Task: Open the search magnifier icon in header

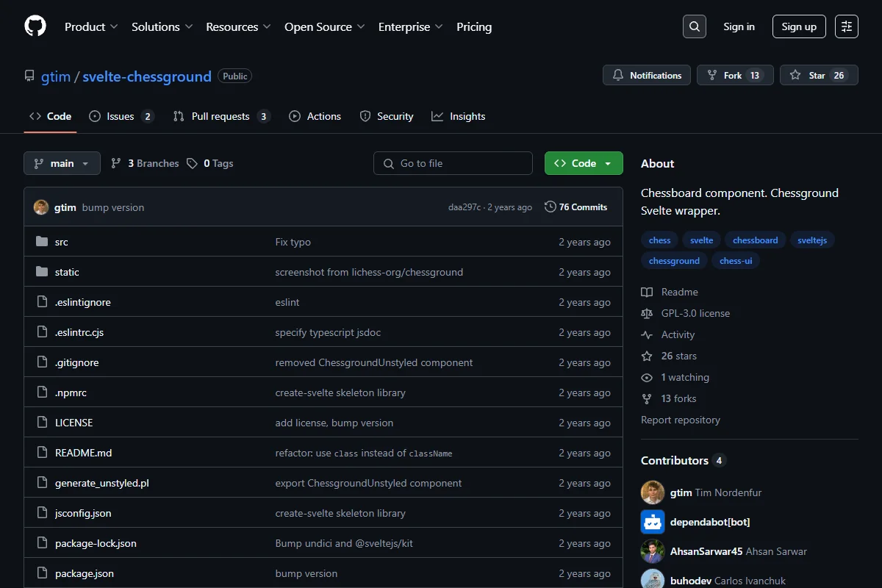Action: pyautogui.click(x=694, y=26)
